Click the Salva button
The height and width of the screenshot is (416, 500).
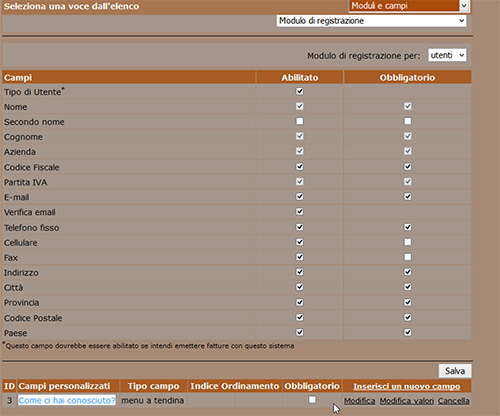(x=455, y=371)
